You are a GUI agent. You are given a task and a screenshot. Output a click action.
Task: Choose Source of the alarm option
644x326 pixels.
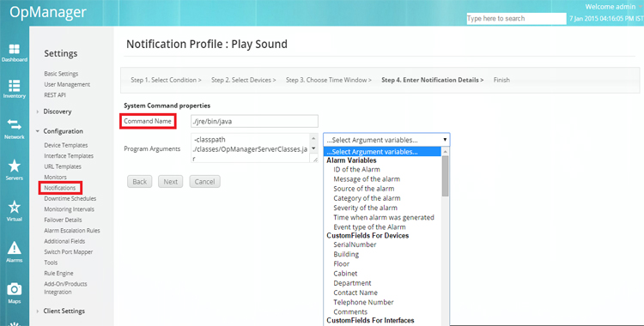(363, 189)
